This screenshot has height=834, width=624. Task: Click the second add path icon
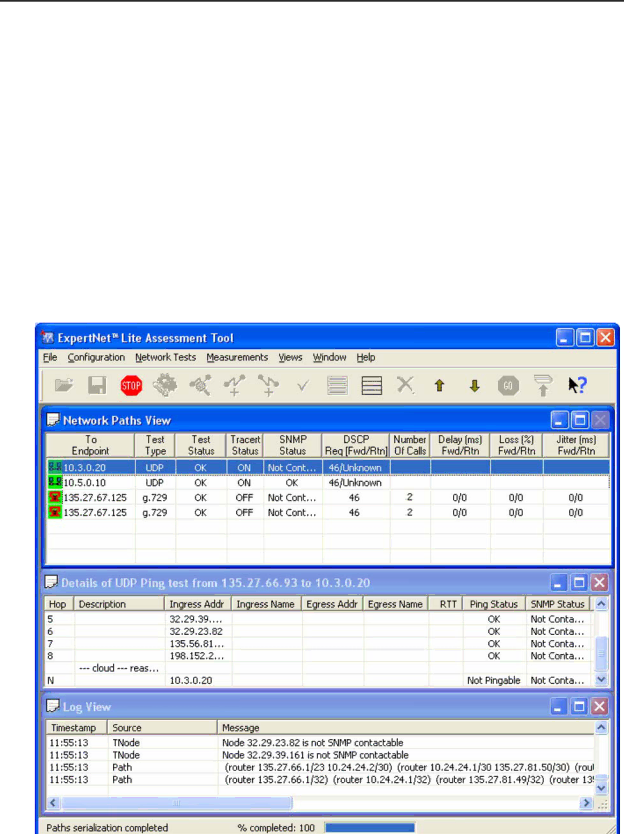(x=269, y=385)
